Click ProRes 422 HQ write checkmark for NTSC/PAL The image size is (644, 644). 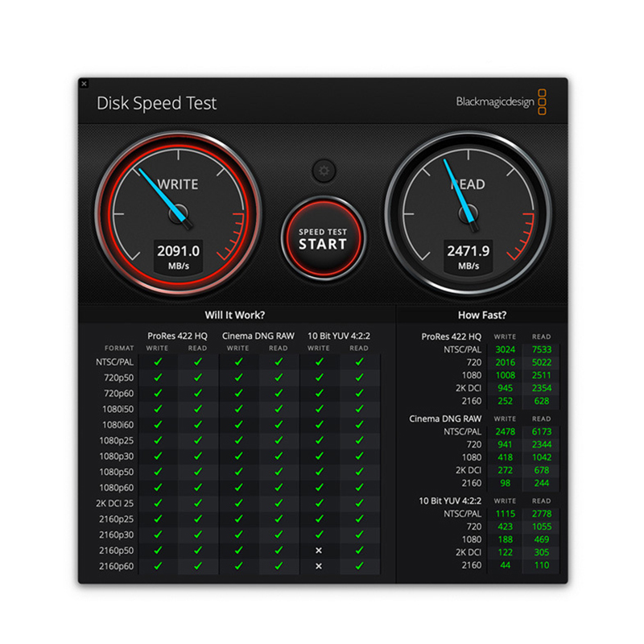click(158, 362)
